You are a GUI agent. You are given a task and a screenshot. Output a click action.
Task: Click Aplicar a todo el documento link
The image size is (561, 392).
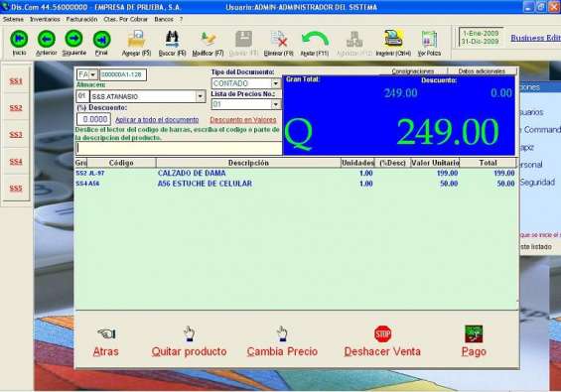(157, 120)
